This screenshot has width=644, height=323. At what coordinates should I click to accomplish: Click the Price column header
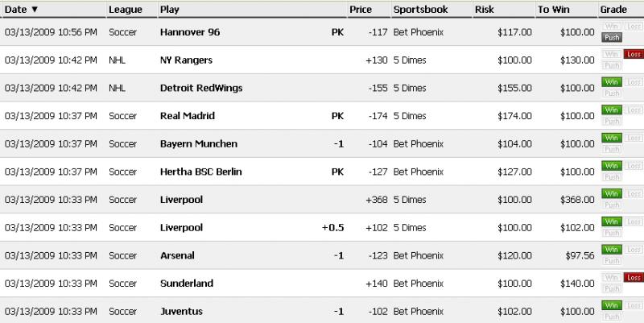pyautogui.click(x=360, y=9)
